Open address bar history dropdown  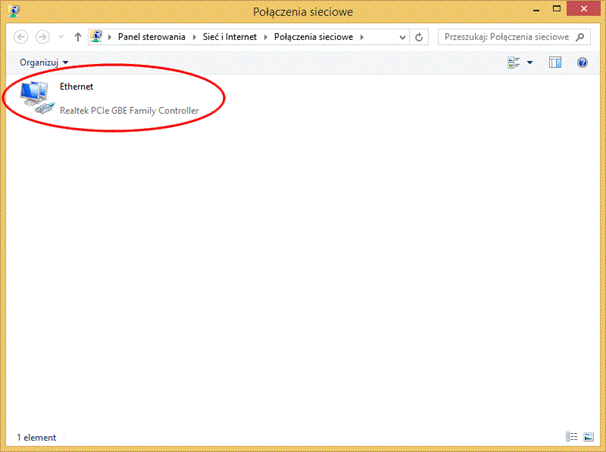[402, 37]
